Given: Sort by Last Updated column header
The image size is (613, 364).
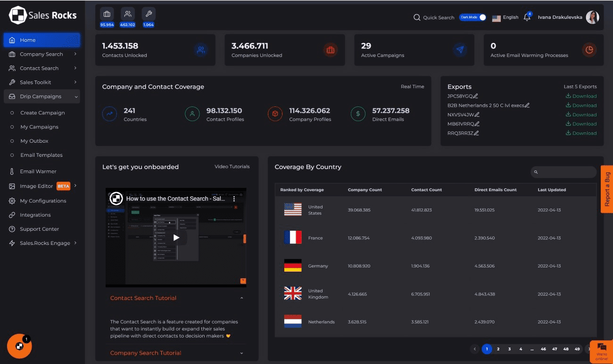Looking at the screenshot, I should click(x=552, y=190).
